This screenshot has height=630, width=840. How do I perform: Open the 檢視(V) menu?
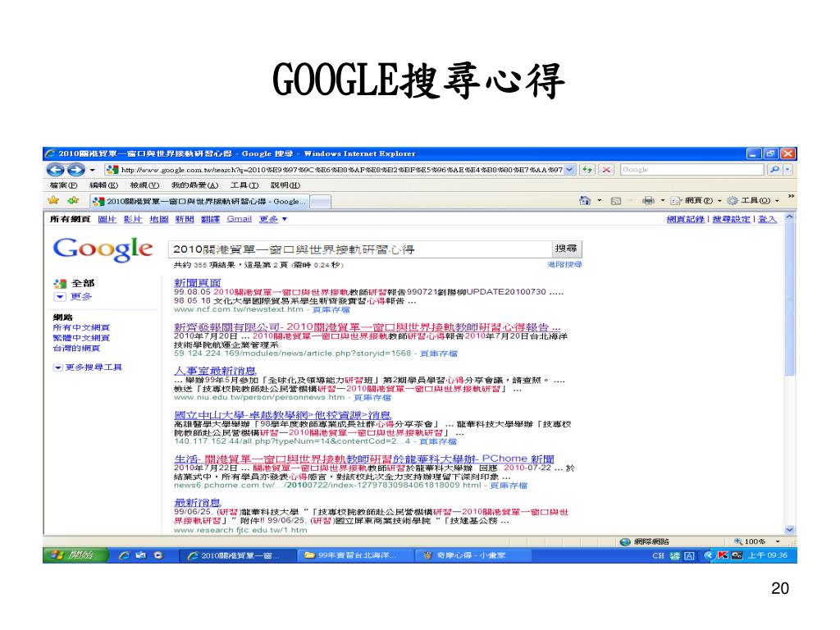point(144,185)
